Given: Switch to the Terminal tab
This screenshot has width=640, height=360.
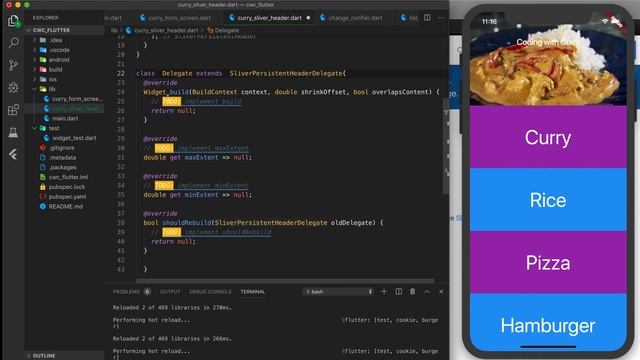Looking at the screenshot, I should 253,291.
